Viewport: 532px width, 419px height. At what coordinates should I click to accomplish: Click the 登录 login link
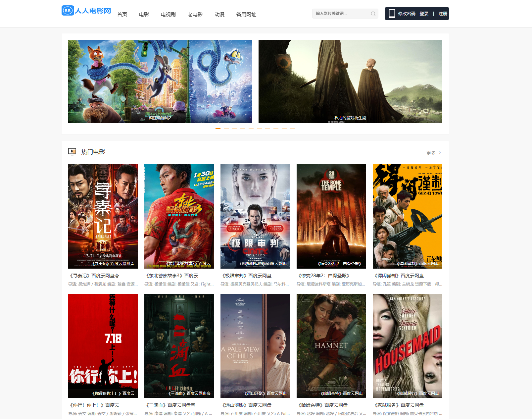(x=424, y=14)
